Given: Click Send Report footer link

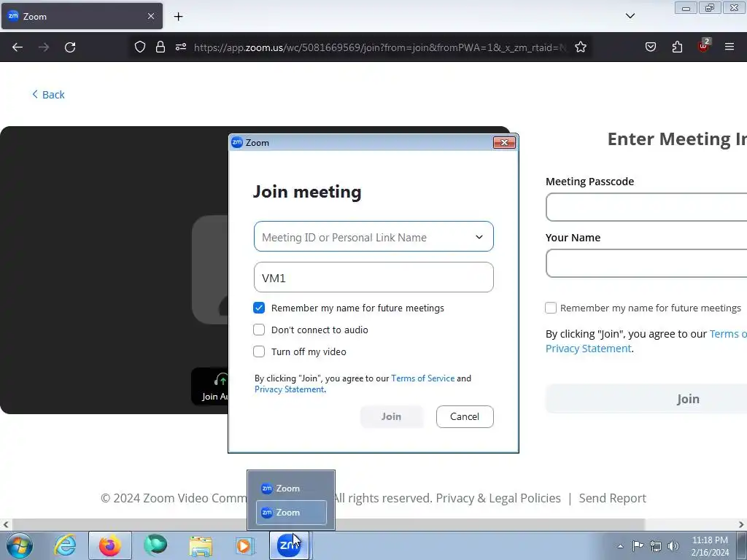Looking at the screenshot, I should 612,498.
